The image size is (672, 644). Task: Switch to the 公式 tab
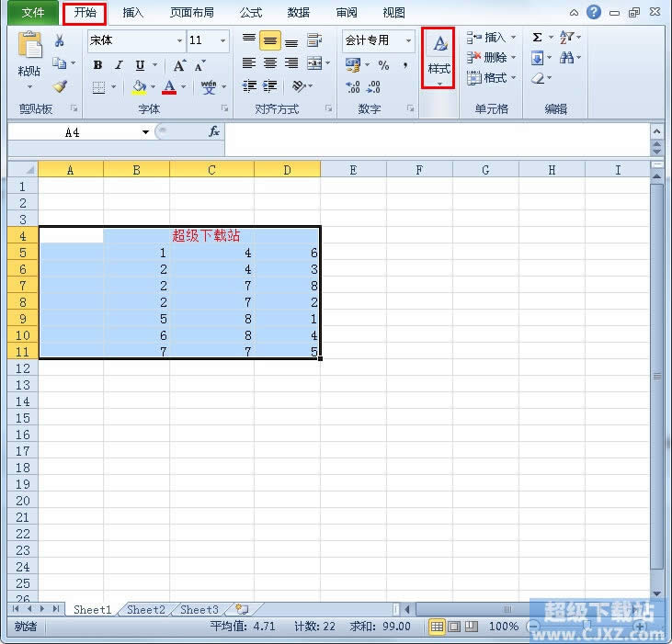250,13
